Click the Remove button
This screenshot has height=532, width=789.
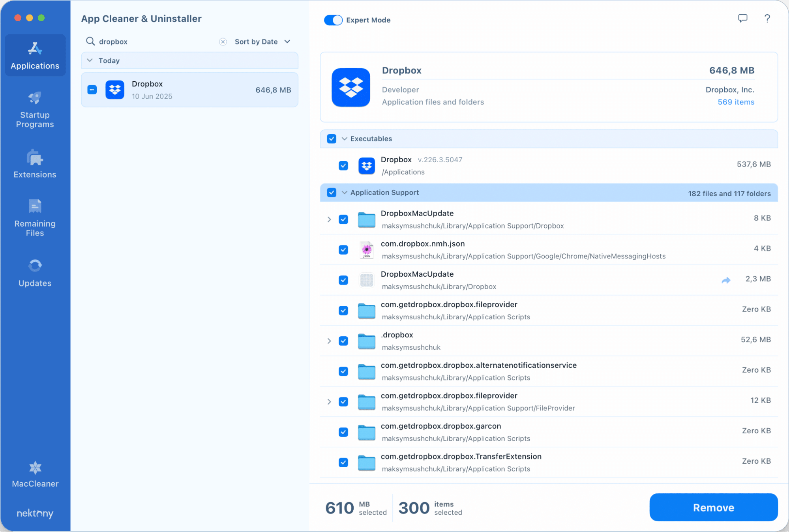[x=713, y=508]
